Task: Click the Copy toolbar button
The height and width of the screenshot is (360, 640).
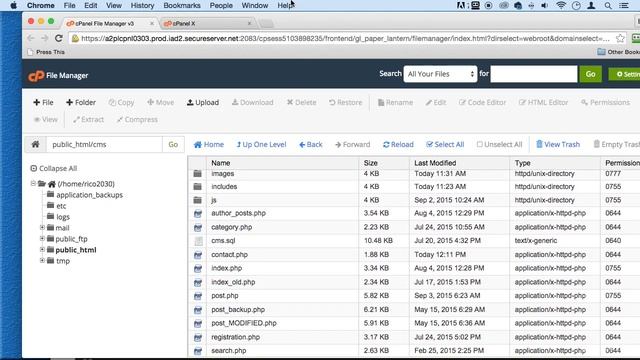Action: pos(121,102)
